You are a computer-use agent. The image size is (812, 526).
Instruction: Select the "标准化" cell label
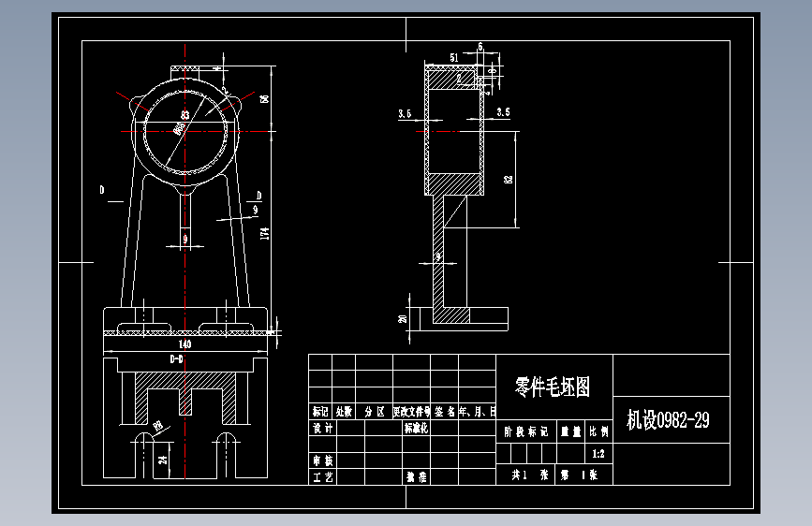coord(416,428)
